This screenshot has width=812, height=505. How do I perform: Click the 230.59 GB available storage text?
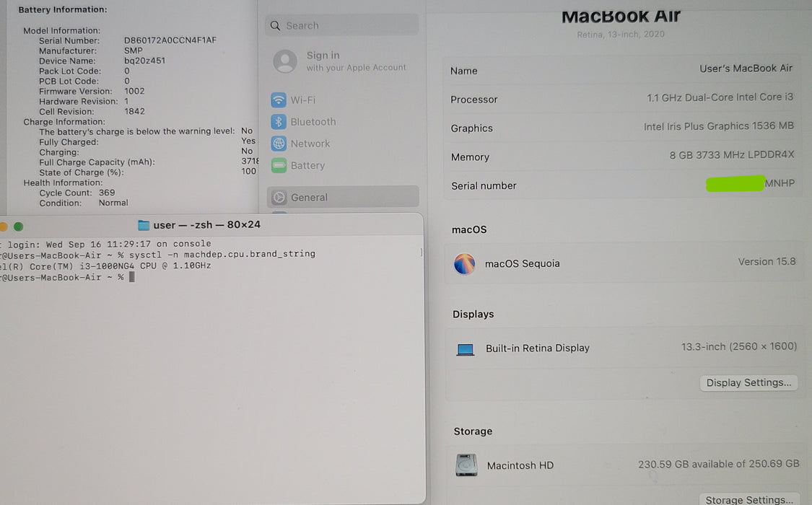(718, 464)
